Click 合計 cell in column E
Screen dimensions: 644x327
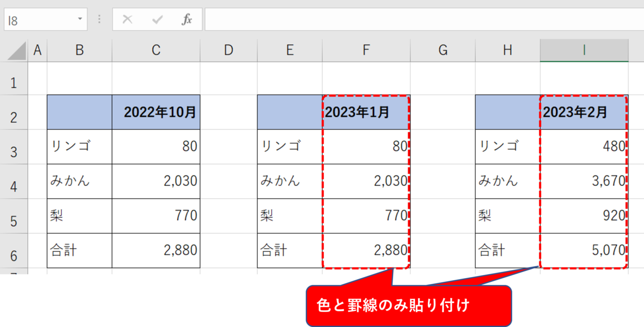click(290, 250)
